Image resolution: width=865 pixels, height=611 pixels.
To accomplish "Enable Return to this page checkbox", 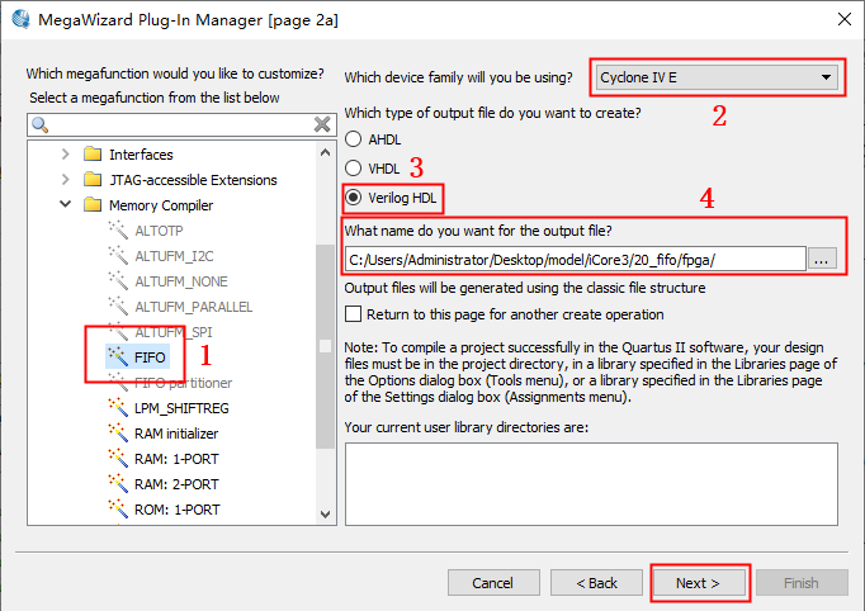I will [x=353, y=314].
